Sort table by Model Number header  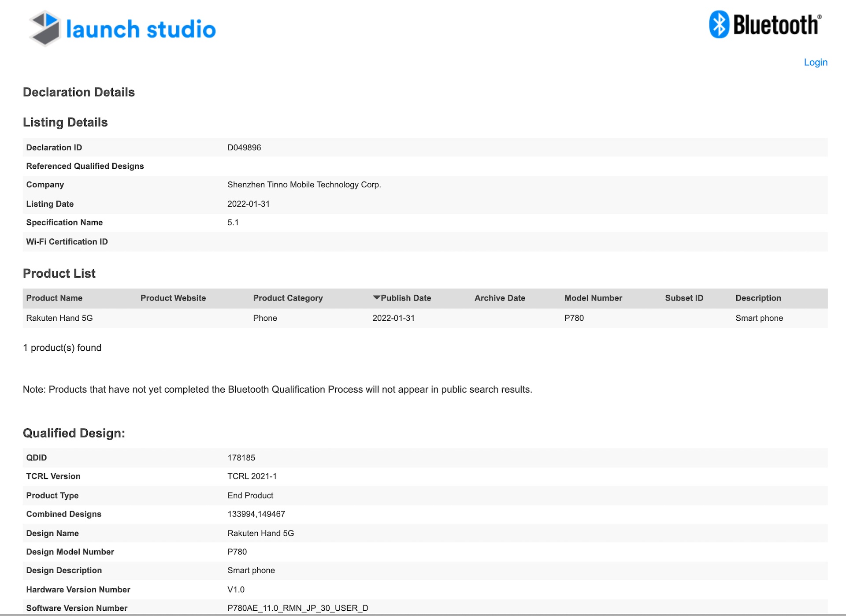[x=593, y=298]
